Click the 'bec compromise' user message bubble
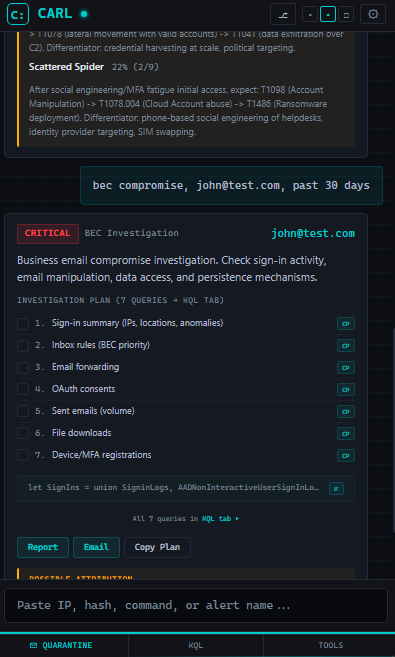The height and width of the screenshot is (657, 395). point(231,186)
